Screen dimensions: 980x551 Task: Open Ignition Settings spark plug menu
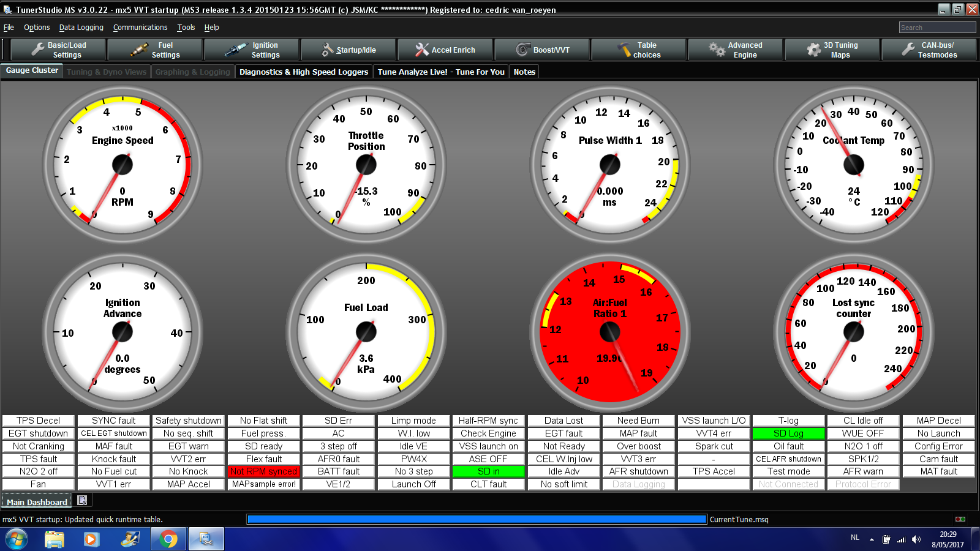tap(252, 50)
